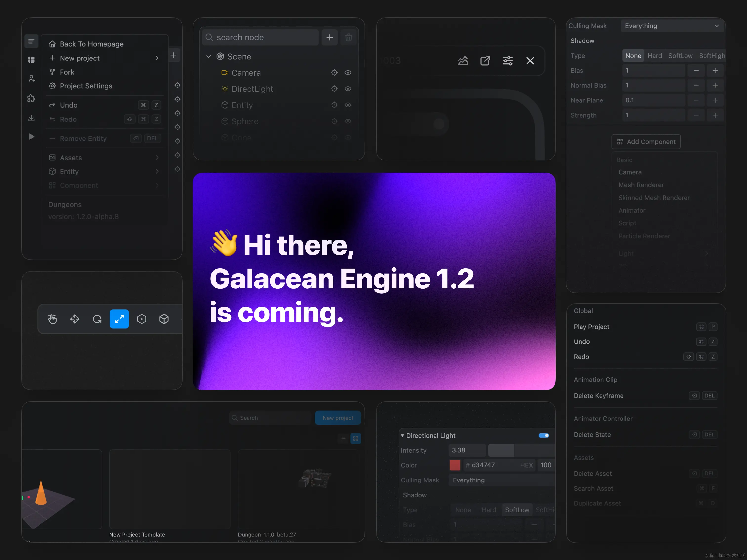This screenshot has height=560, width=747.
Task: Click the color opacity value 100
Action: point(546,465)
